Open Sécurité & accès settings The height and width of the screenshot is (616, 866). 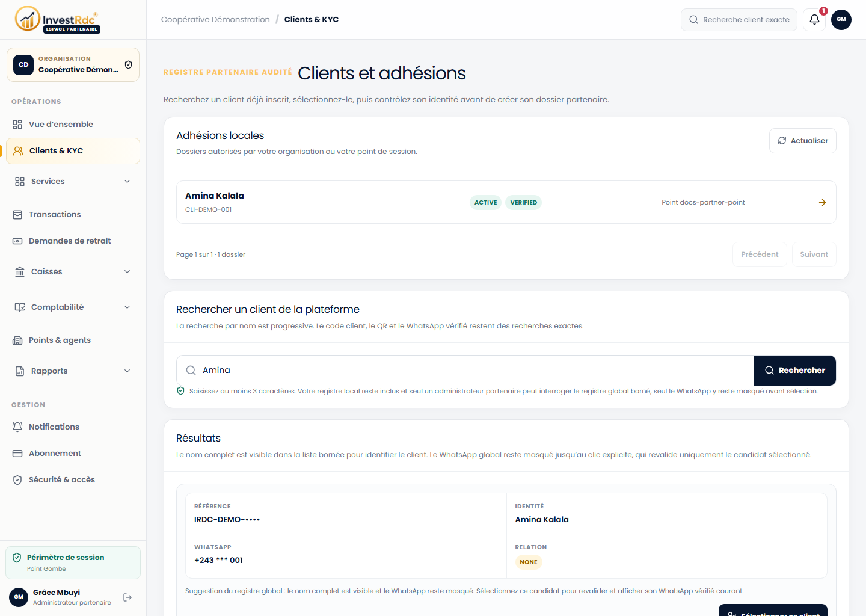73,480
